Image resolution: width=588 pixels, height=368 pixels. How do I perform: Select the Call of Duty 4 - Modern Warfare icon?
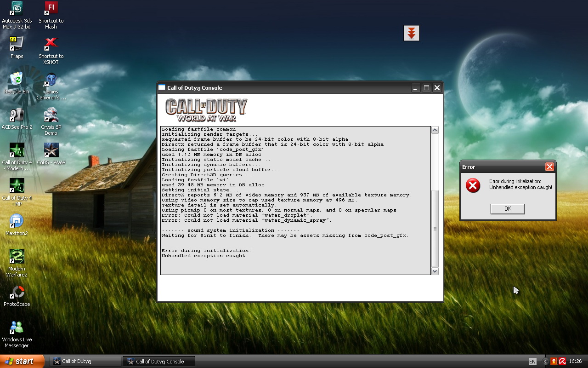17,157
